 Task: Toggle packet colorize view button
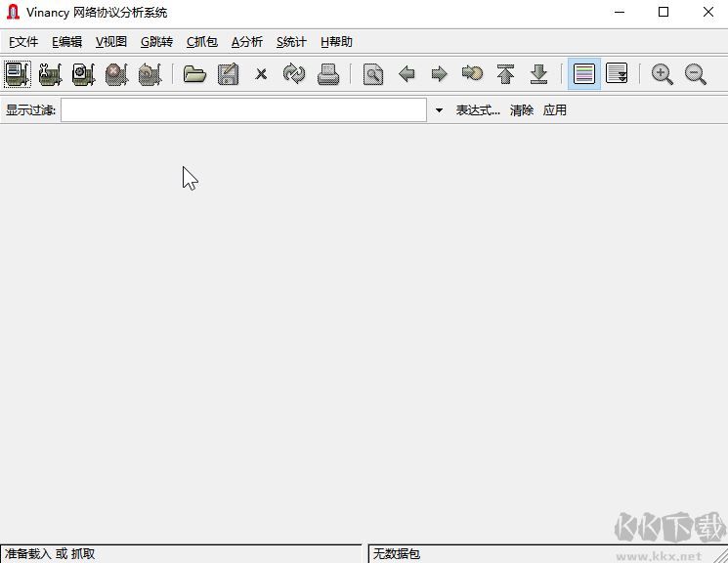tap(584, 74)
